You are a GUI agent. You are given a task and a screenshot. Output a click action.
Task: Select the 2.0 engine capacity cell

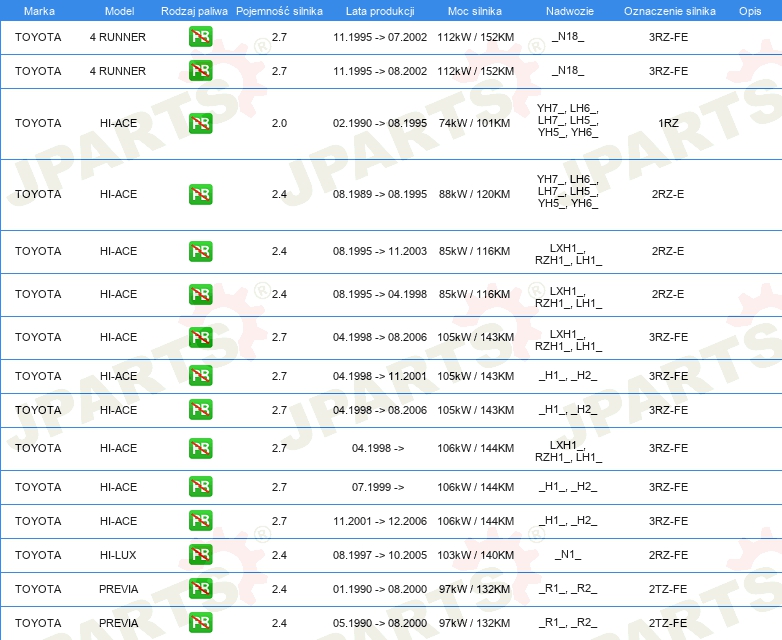pyautogui.click(x=279, y=123)
